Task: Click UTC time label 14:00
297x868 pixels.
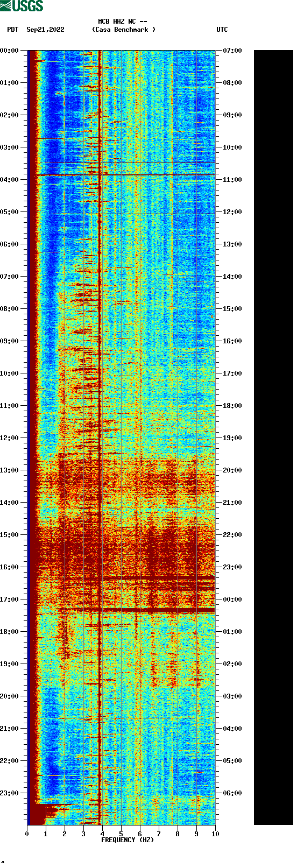Action: click(x=232, y=277)
